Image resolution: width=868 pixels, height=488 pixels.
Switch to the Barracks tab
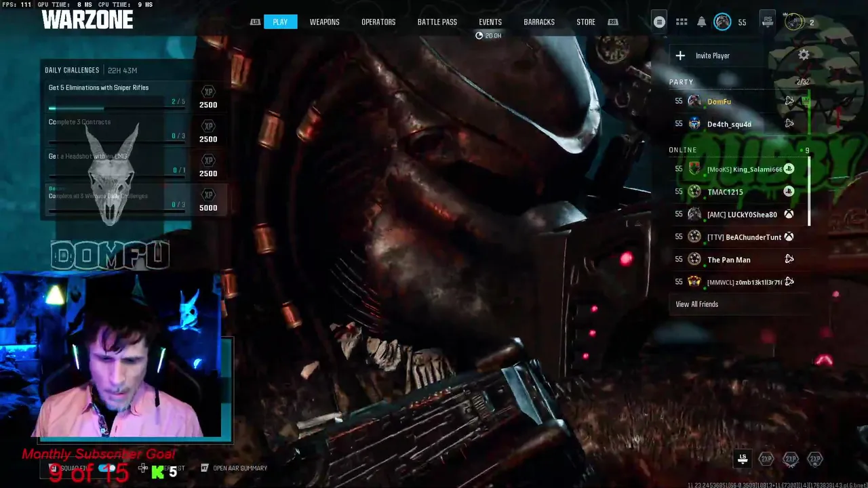[539, 22]
